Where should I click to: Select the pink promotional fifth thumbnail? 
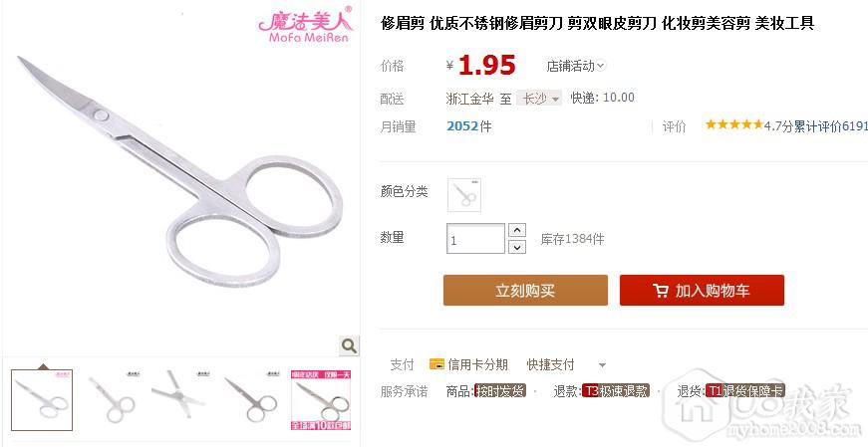click(x=321, y=400)
